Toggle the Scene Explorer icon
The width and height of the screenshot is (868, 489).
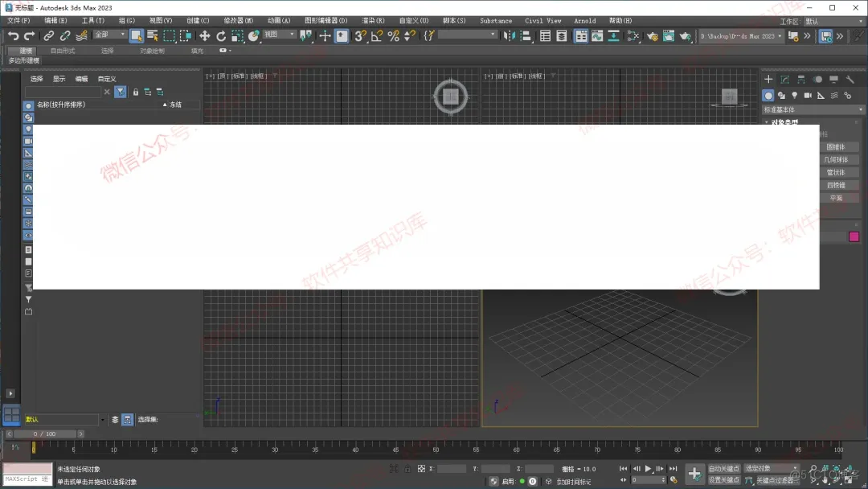click(x=545, y=36)
